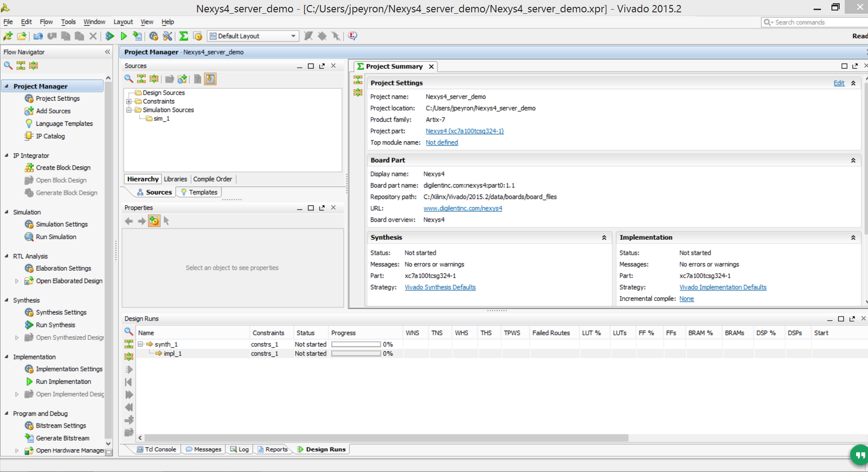Open the Tools menu

tap(68, 22)
